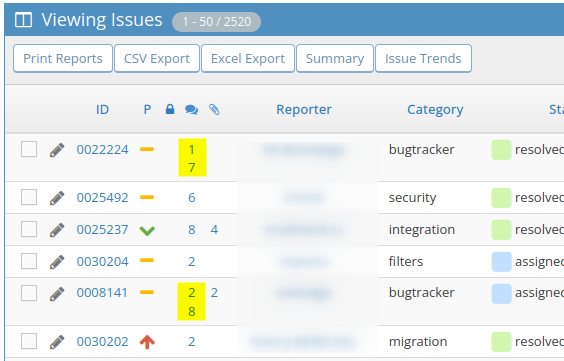This screenshot has width=564, height=361.
Task: Sort issues by Reporter column header
Action: tap(304, 110)
